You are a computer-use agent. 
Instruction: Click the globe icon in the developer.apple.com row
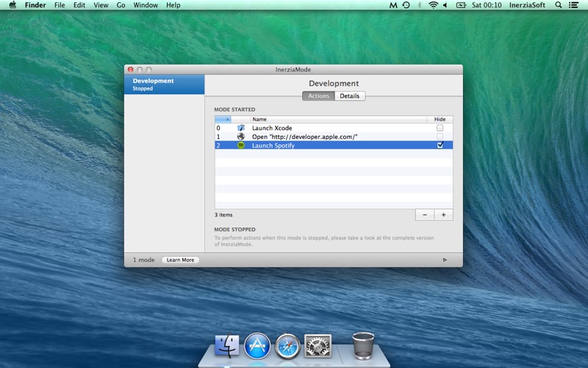coord(241,137)
